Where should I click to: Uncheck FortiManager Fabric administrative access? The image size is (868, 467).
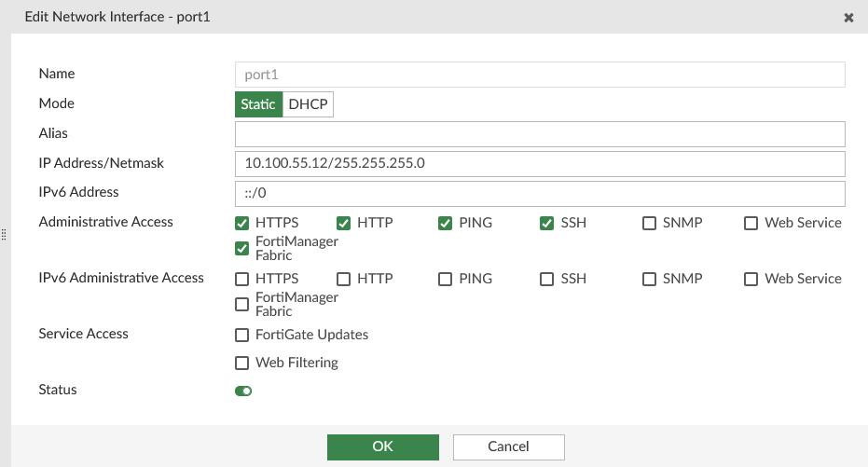tap(242, 248)
